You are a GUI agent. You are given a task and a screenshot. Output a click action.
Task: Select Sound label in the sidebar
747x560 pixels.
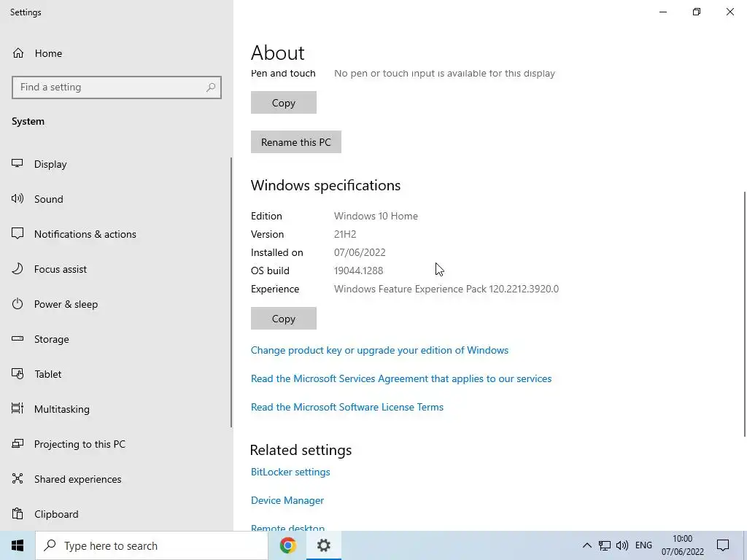(49, 199)
